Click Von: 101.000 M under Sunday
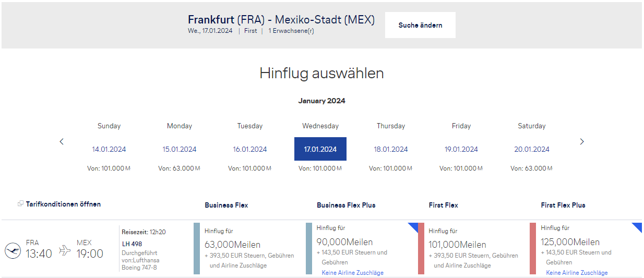Image resolution: width=644 pixels, height=278 pixels. [109, 168]
